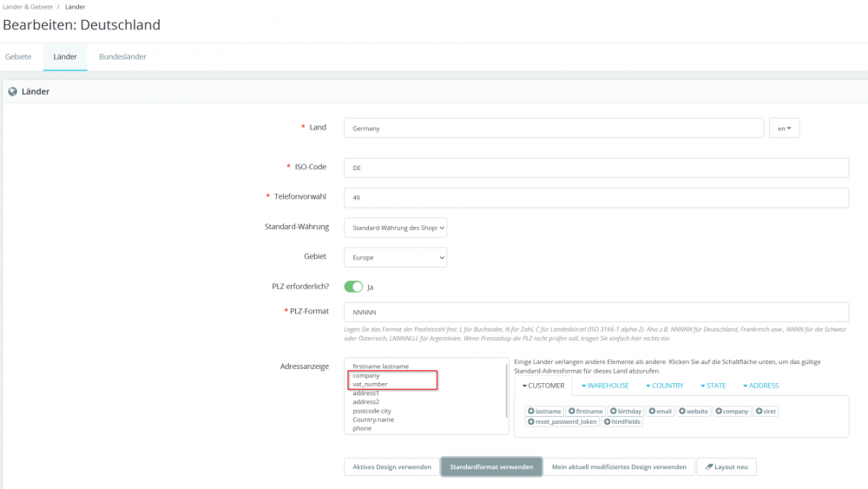
Task: Click the 'Country:name' address line
Action: pyautogui.click(x=373, y=420)
